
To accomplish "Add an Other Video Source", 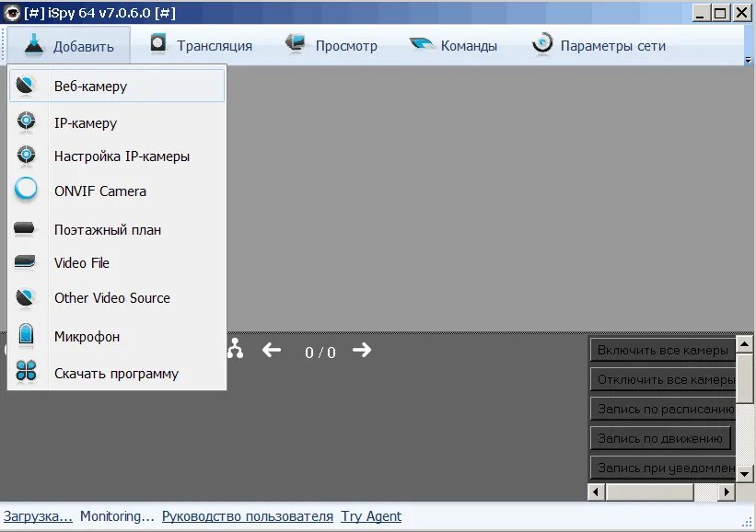I will coord(26,296).
